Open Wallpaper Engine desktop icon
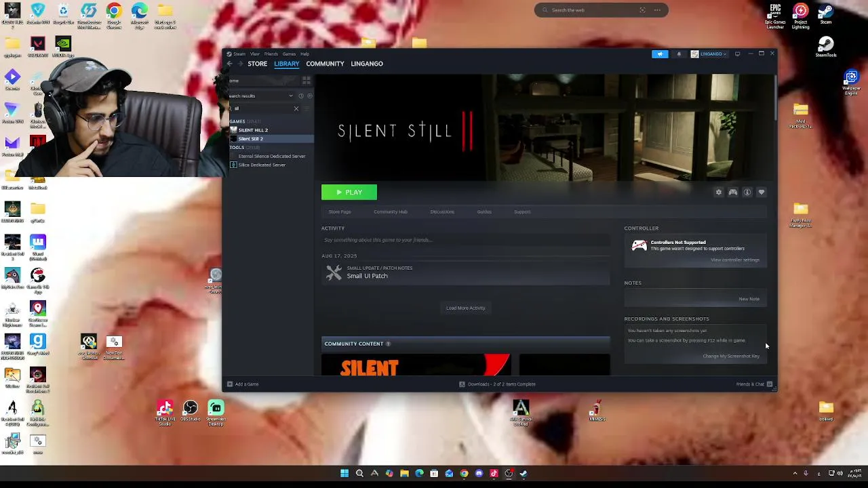 851,83
